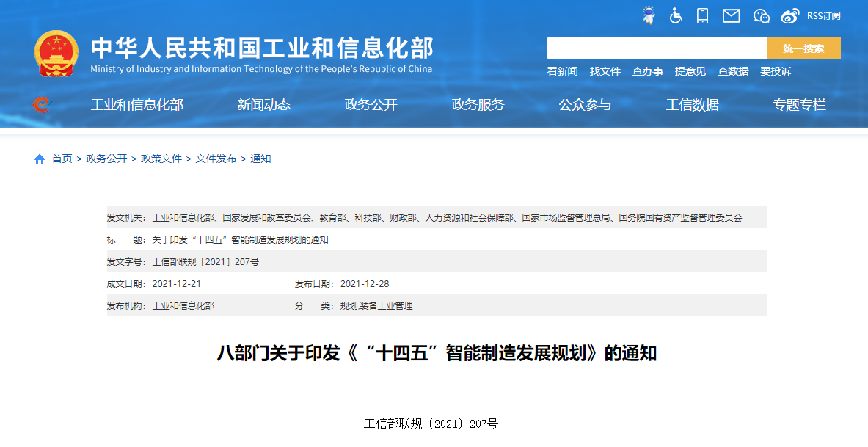Open the 要投诉 quick link
Viewport: 868px width, 447px height.
pyautogui.click(x=776, y=71)
